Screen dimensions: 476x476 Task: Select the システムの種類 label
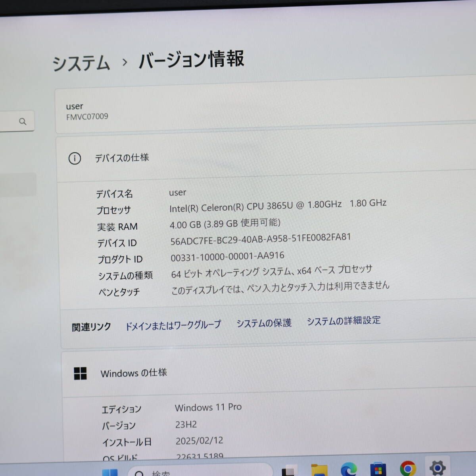pyautogui.click(x=125, y=276)
